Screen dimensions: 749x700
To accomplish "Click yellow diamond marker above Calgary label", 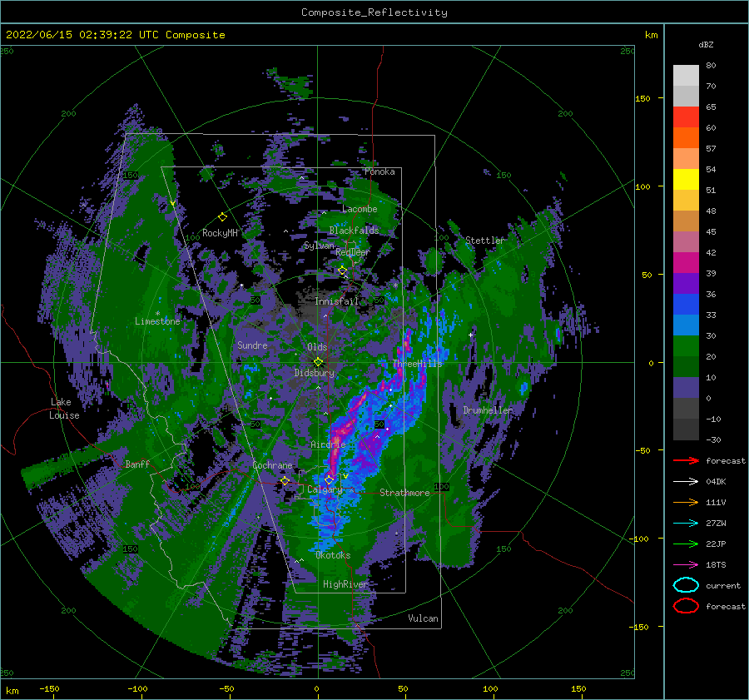I will pyautogui.click(x=329, y=479).
